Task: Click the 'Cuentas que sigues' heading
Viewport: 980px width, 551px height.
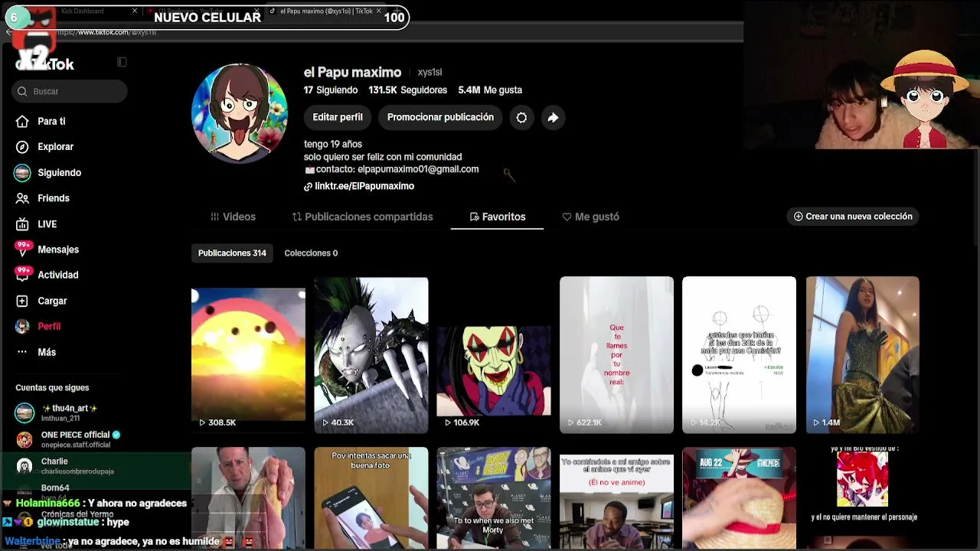Action: (52, 388)
